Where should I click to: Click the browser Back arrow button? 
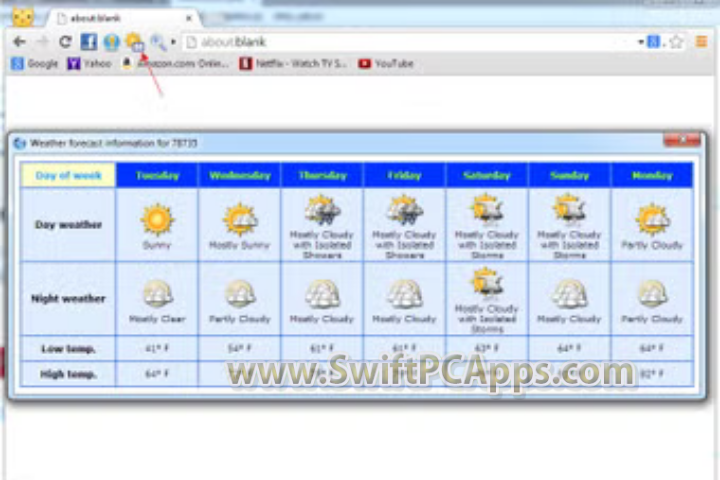19,42
